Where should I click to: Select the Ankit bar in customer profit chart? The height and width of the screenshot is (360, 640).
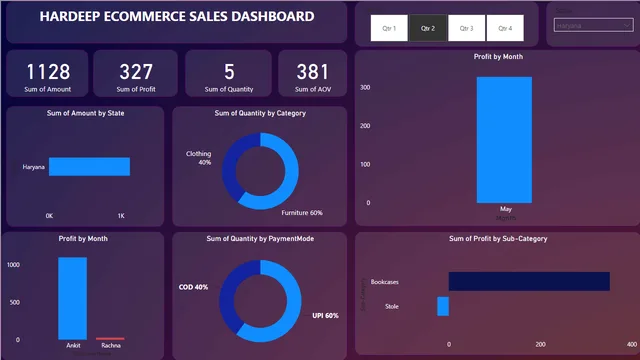tap(72, 298)
